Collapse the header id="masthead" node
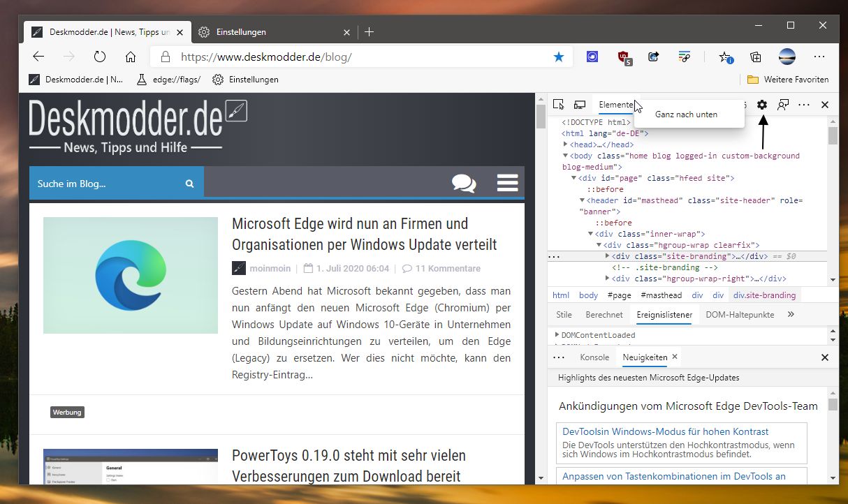Screen dimensions: 848x504 (583, 200)
